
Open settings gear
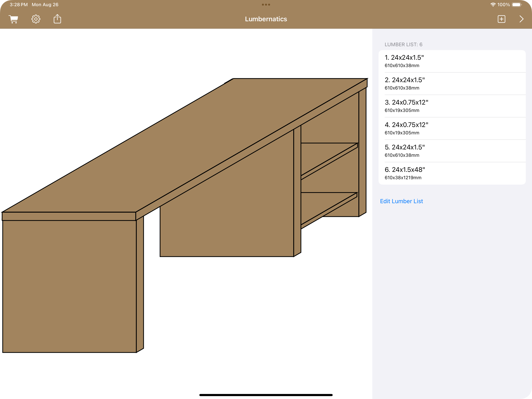click(x=36, y=19)
